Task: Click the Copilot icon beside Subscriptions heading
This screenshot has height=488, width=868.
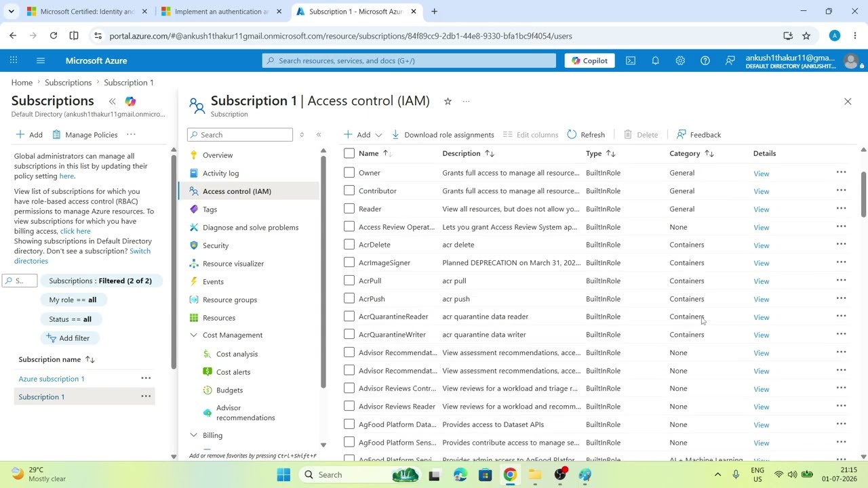Action: tap(130, 101)
